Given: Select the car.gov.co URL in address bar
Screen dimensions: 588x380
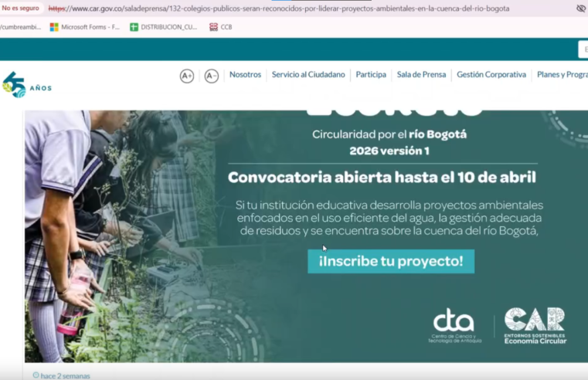Looking at the screenshot, I should click(x=279, y=8).
